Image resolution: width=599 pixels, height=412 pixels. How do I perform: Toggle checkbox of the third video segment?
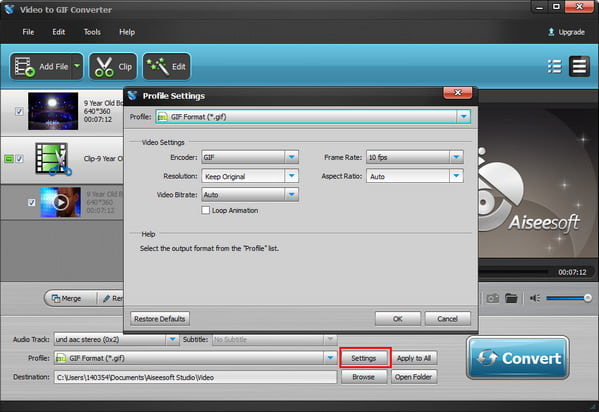pos(32,202)
